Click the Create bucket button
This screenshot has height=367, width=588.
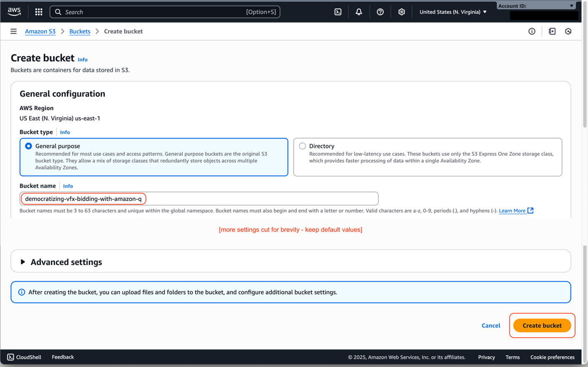point(542,325)
